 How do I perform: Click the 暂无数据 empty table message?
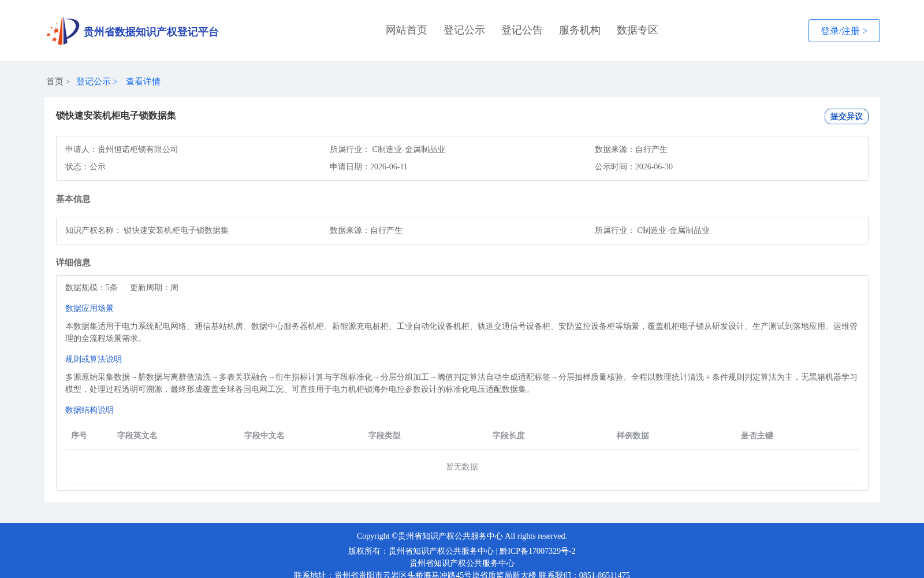pos(462,466)
